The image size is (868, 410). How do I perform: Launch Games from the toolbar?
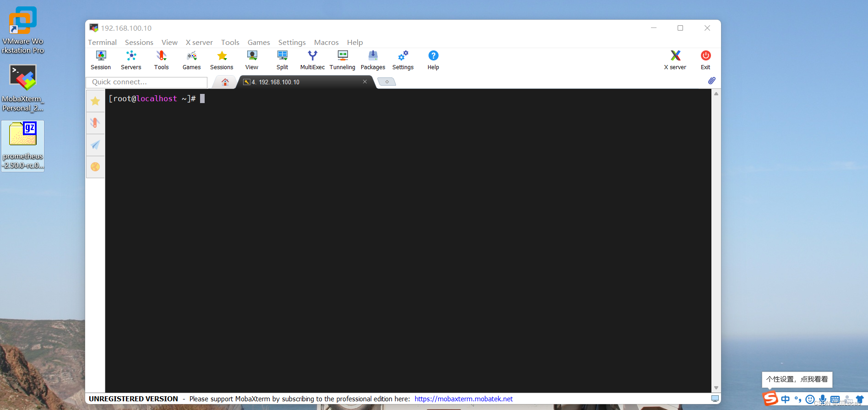191,60
